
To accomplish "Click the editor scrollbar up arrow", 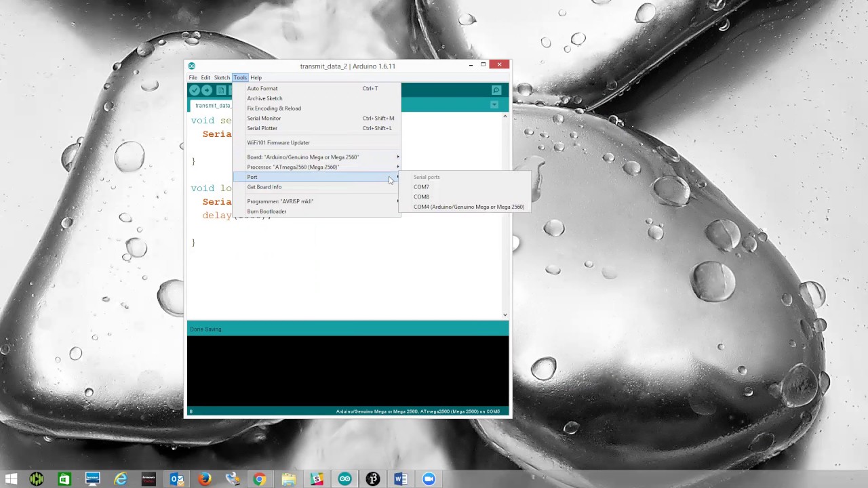I will click(x=505, y=117).
